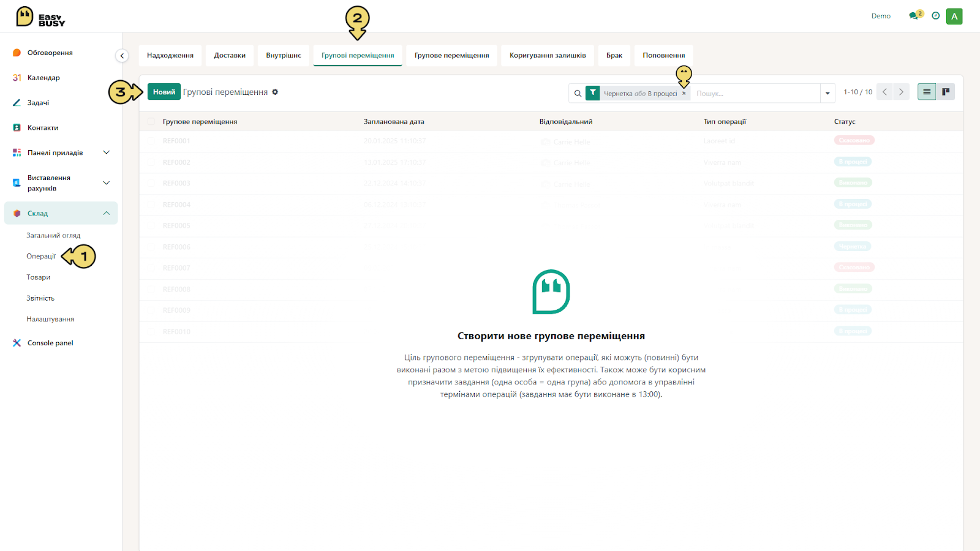Open Налаштування submenu item
Screen dimensions: 980x551
[x=50, y=319]
